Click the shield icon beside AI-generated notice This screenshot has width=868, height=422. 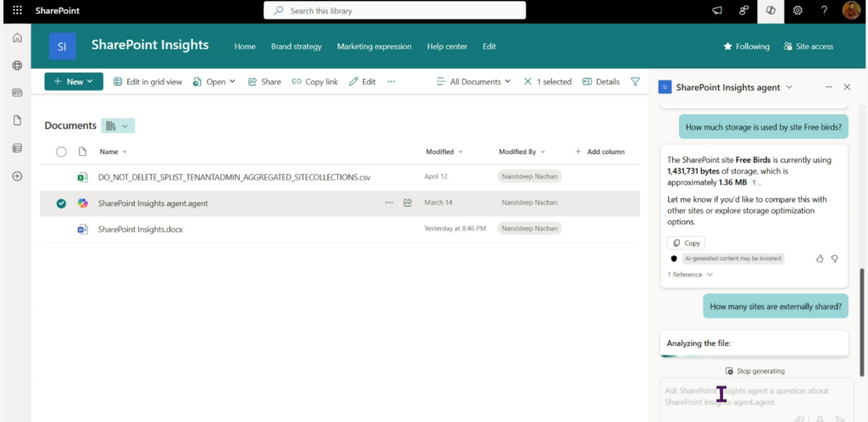674,258
